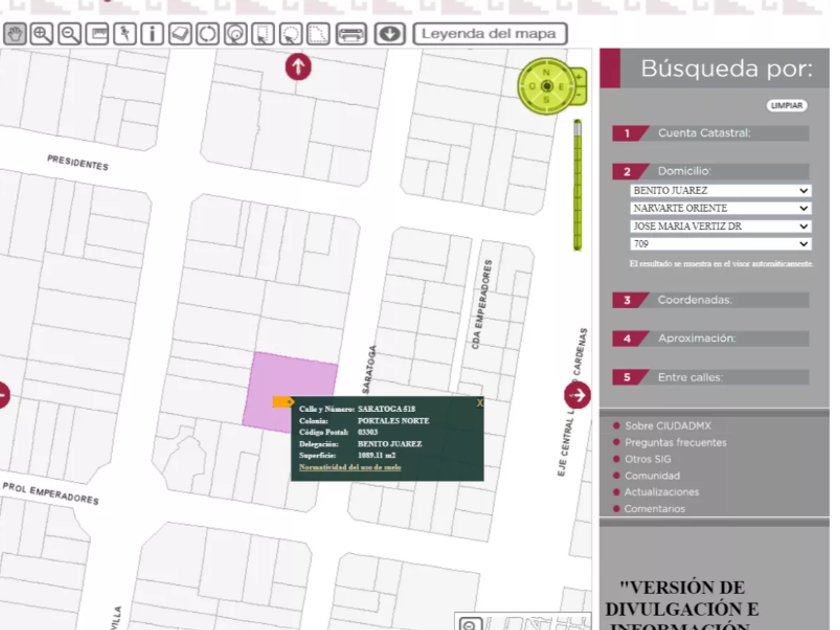Open Leyenda del mapa
This screenshot has width=840, height=630.
tap(490, 34)
